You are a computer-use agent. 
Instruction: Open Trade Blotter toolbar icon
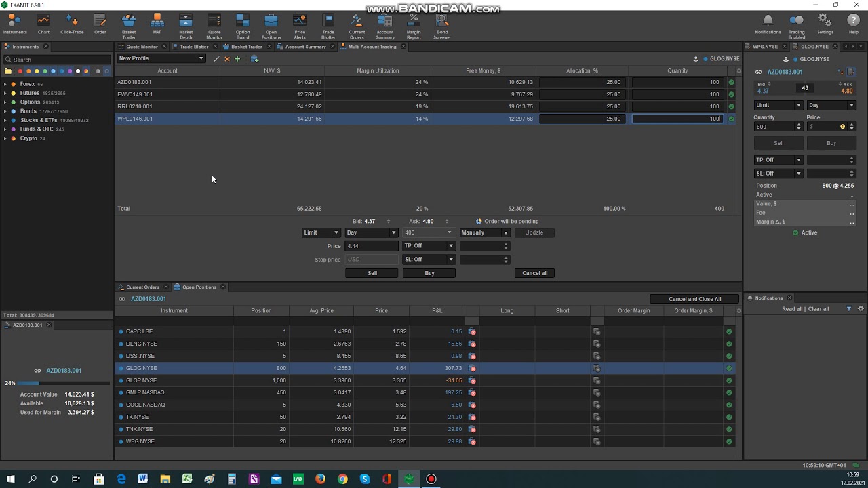click(x=328, y=26)
